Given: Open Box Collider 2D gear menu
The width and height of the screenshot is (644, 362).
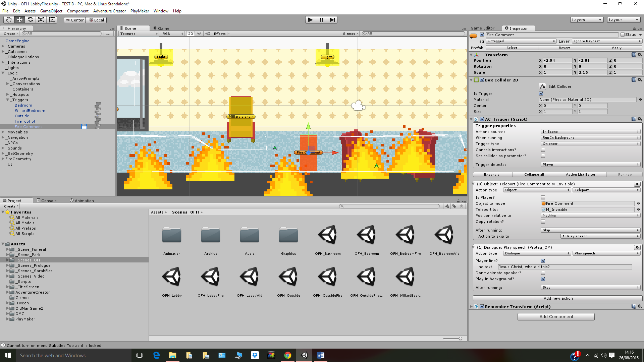Looking at the screenshot, I should tap(640, 80).
